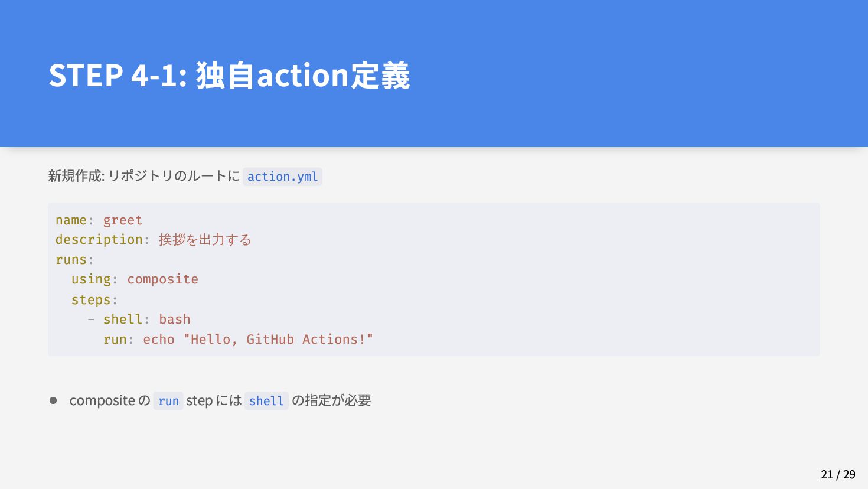Image resolution: width=868 pixels, height=489 pixels.
Task: Click the 'runs:' line in the YAML
Action: tap(75, 260)
